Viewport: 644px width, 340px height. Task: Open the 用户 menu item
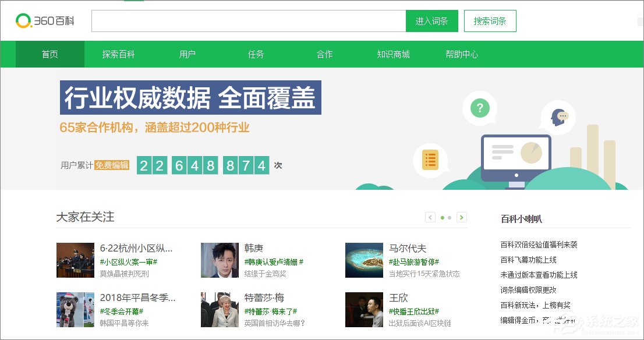click(x=187, y=54)
